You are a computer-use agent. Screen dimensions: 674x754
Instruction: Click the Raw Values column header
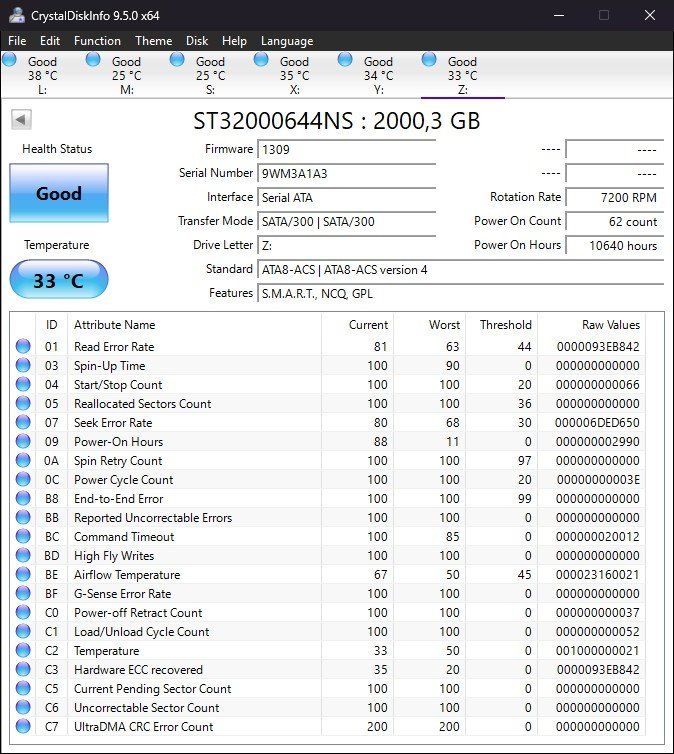click(x=610, y=325)
